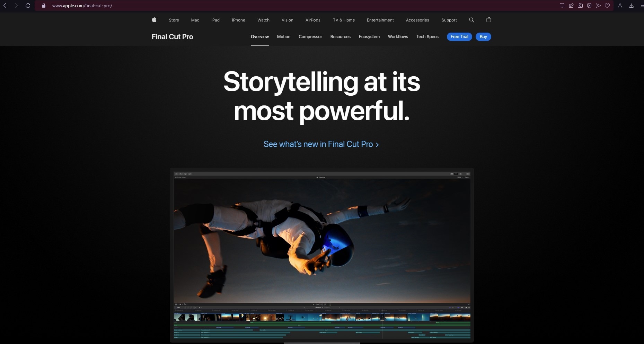Open the shopping bag icon
The image size is (644, 344).
pyautogui.click(x=489, y=20)
